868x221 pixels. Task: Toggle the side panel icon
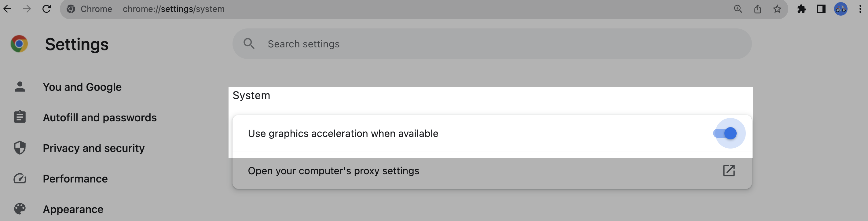[x=821, y=9]
